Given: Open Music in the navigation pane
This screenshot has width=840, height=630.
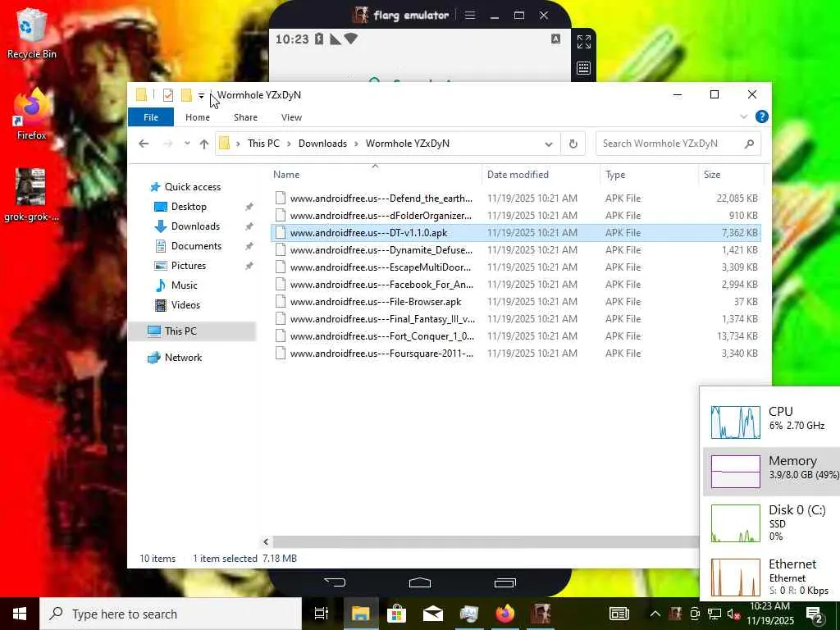Looking at the screenshot, I should pyautogui.click(x=184, y=285).
